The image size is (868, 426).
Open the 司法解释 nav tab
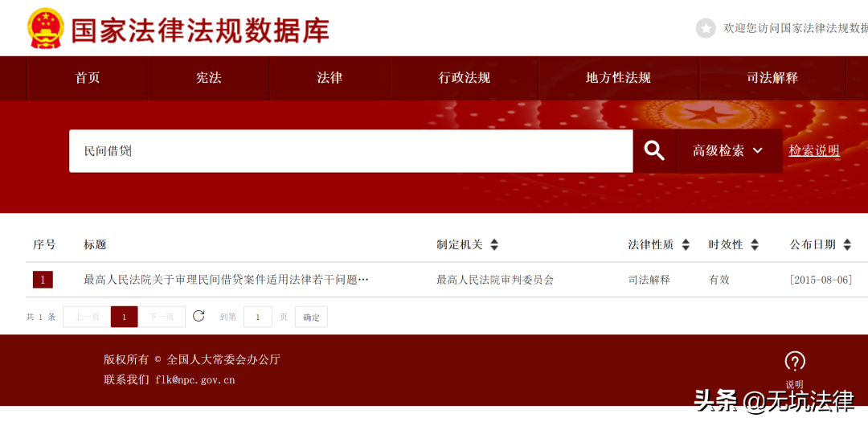point(772,78)
